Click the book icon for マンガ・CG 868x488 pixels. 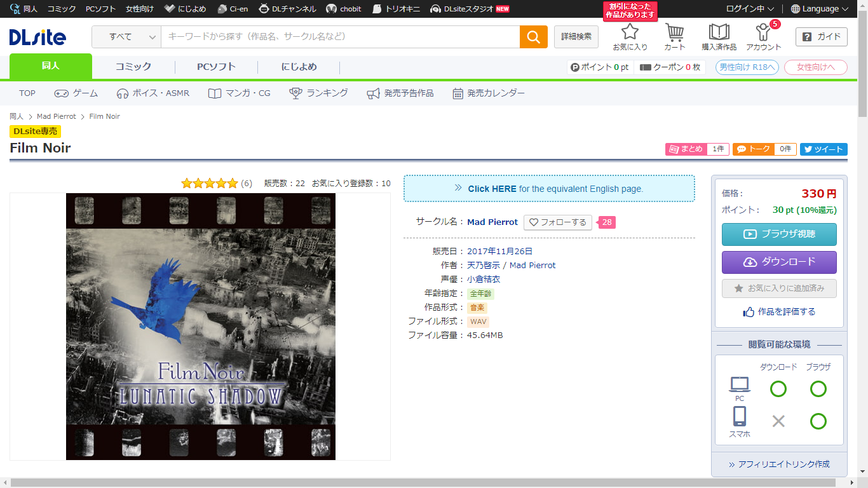215,93
